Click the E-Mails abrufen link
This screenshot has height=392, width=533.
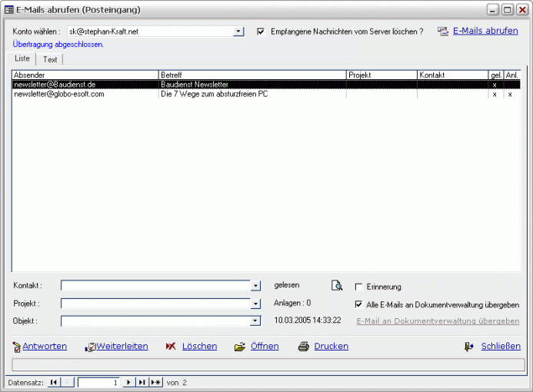pyautogui.click(x=485, y=32)
